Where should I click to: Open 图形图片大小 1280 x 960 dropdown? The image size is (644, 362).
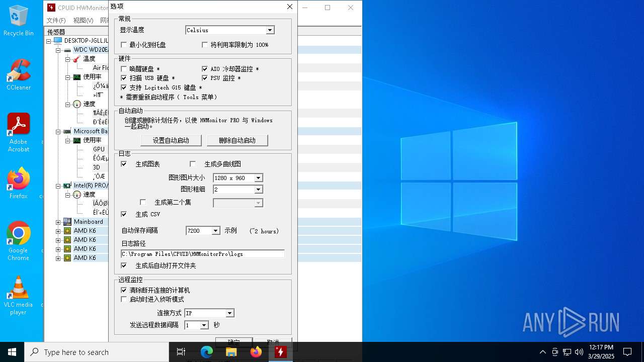click(258, 178)
